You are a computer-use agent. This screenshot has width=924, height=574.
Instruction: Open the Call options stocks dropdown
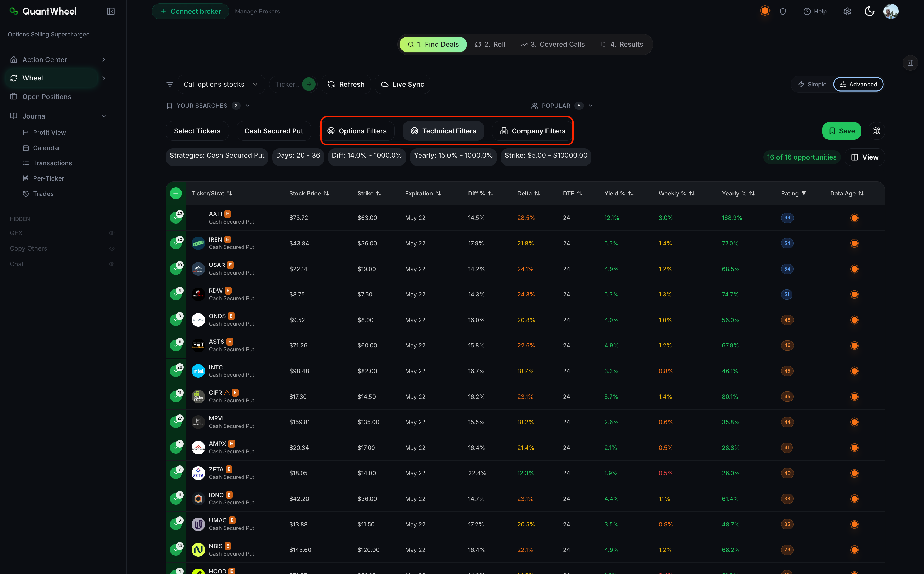pos(221,84)
